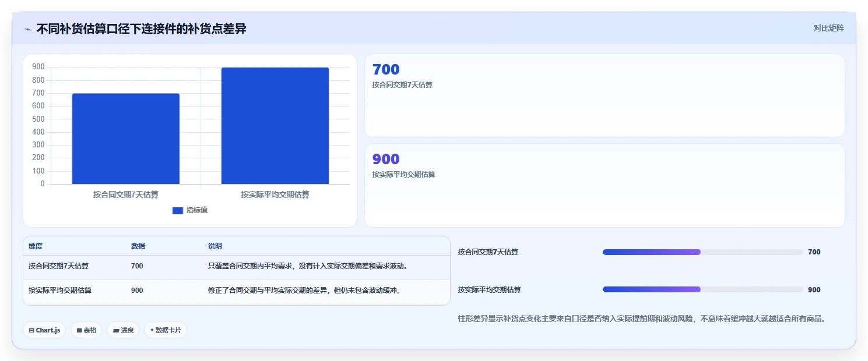The width and height of the screenshot is (868, 361).
Task: Click the 按实际平均交期估算 progress bar
Action: pyautogui.click(x=703, y=289)
